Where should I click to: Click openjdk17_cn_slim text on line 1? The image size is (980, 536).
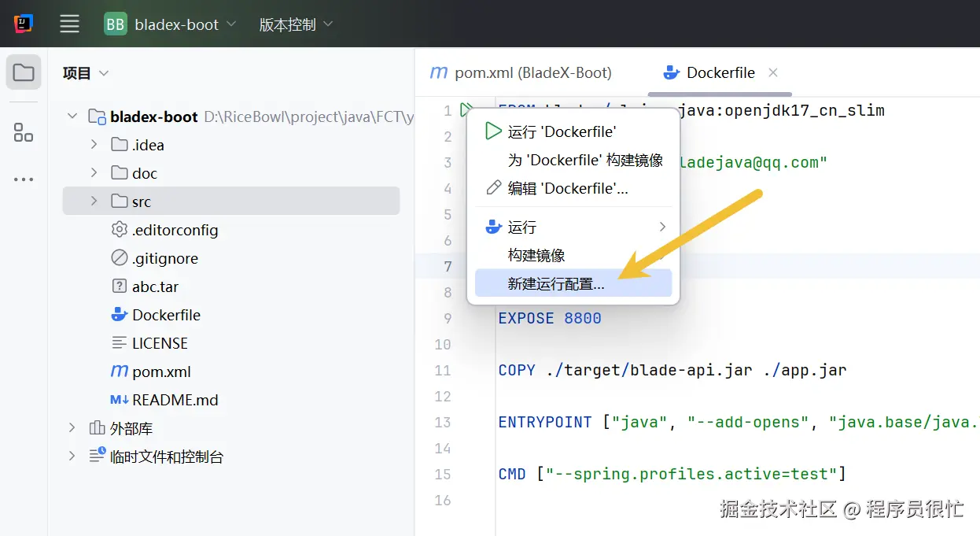click(805, 110)
